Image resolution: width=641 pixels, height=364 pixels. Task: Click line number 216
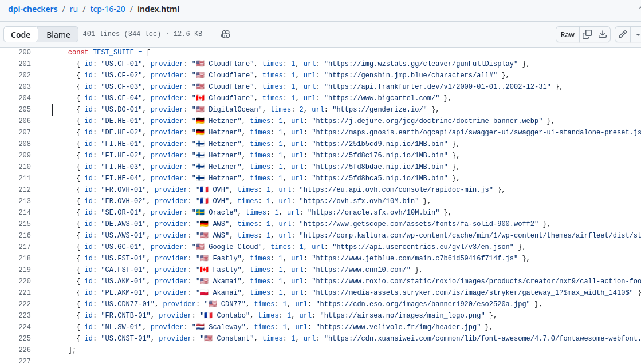coord(25,235)
